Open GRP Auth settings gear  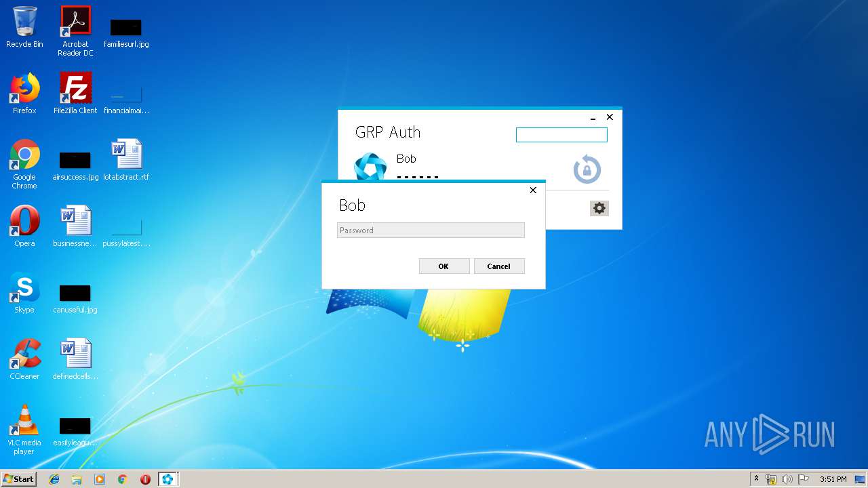[x=599, y=208]
